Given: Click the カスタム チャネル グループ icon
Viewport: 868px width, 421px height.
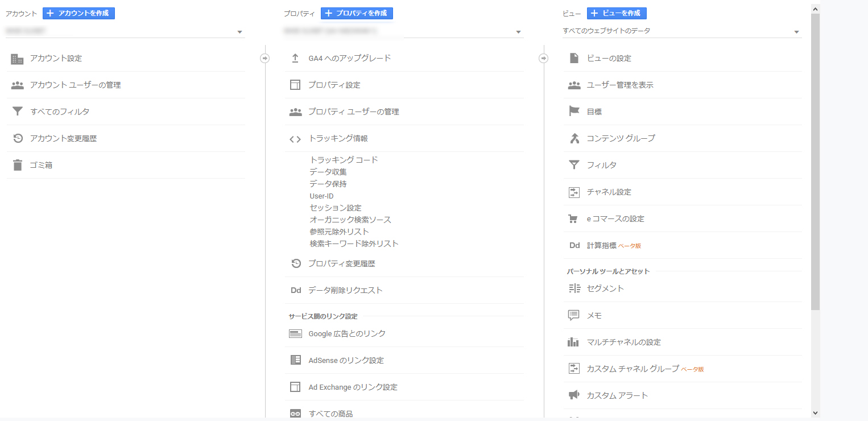Looking at the screenshot, I should click(x=574, y=369).
